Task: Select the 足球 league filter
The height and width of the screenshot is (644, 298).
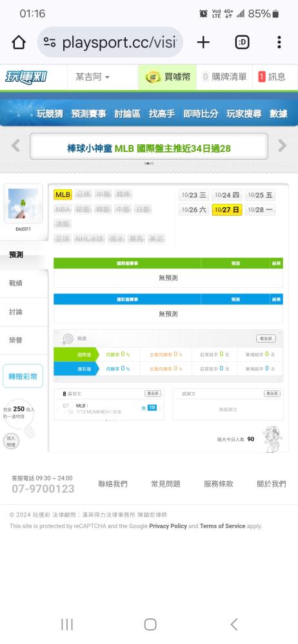Action: point(63,239)
